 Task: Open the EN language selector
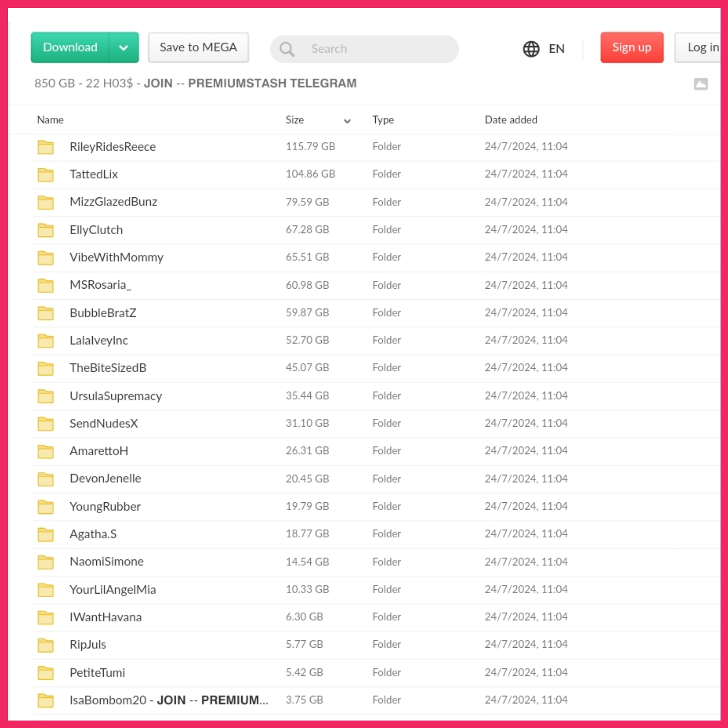pos(557,49)
